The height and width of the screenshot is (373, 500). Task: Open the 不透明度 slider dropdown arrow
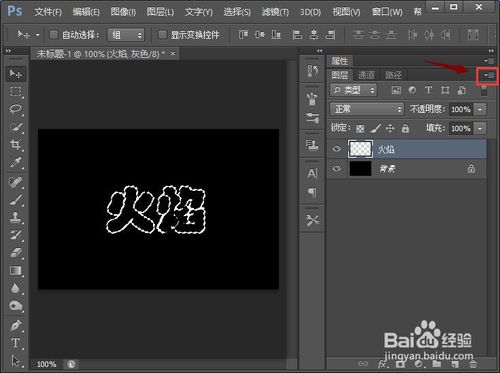(x=480, y=109)
